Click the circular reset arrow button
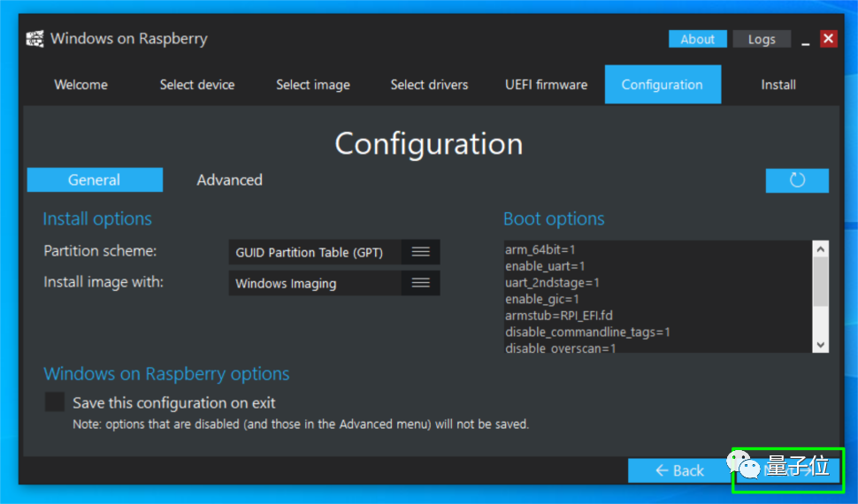 pyautogui.click(x=797, y=180)
